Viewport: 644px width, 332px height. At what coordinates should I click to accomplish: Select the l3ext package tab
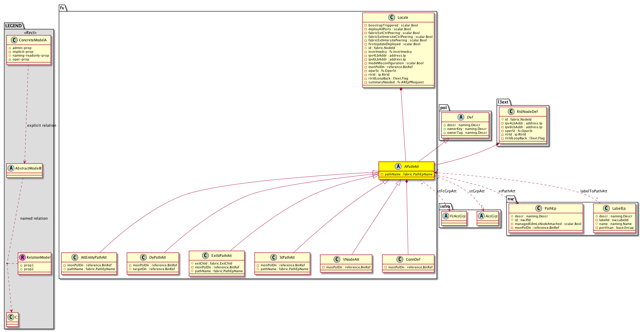[x=503, y=102]
